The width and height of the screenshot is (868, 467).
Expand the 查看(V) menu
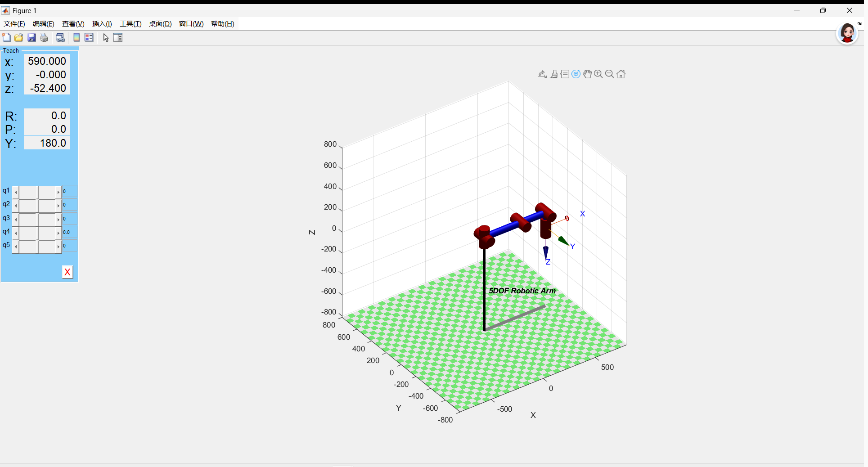pos(73,24)
